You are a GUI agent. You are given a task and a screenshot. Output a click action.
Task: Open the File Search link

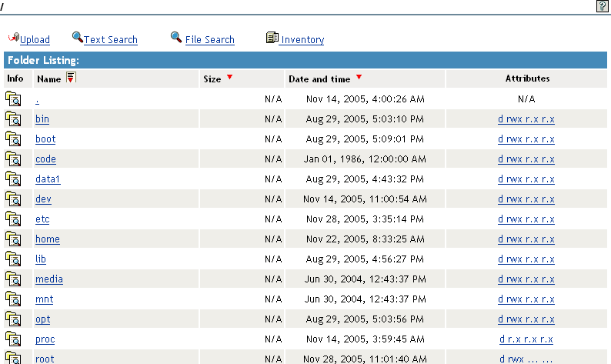coord(209,40)
